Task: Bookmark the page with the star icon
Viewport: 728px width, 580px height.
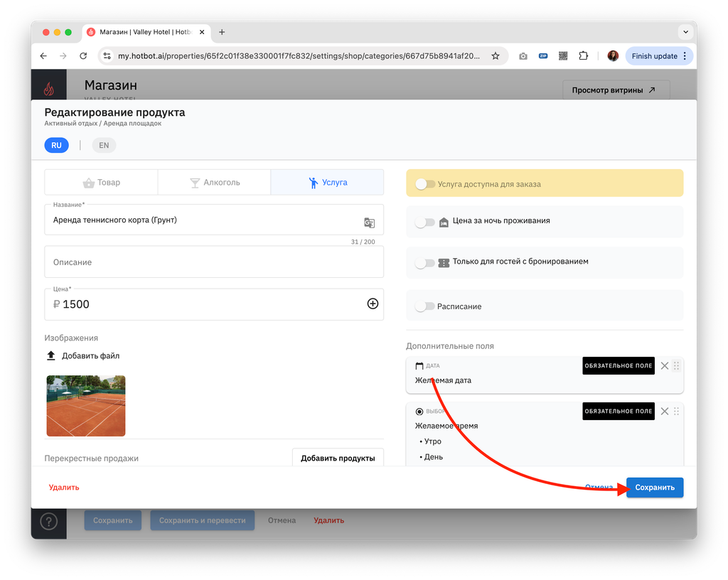Action: tap(496, 56)
